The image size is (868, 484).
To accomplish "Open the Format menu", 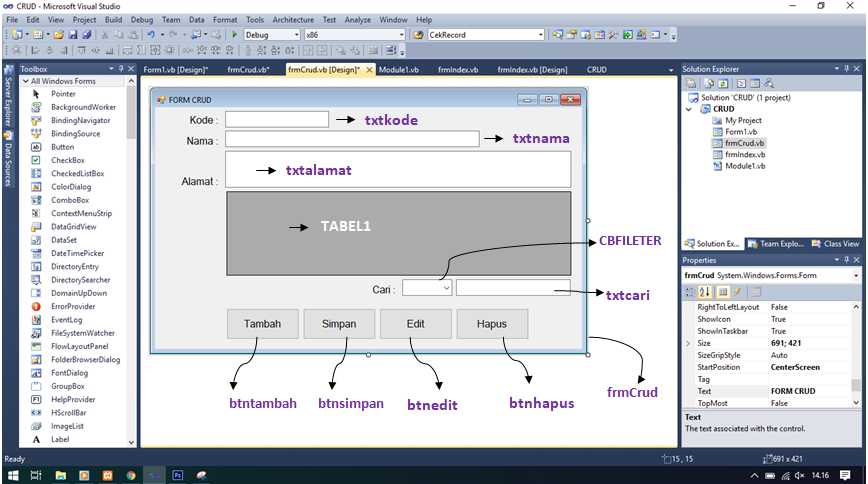I will click(225, 19).
